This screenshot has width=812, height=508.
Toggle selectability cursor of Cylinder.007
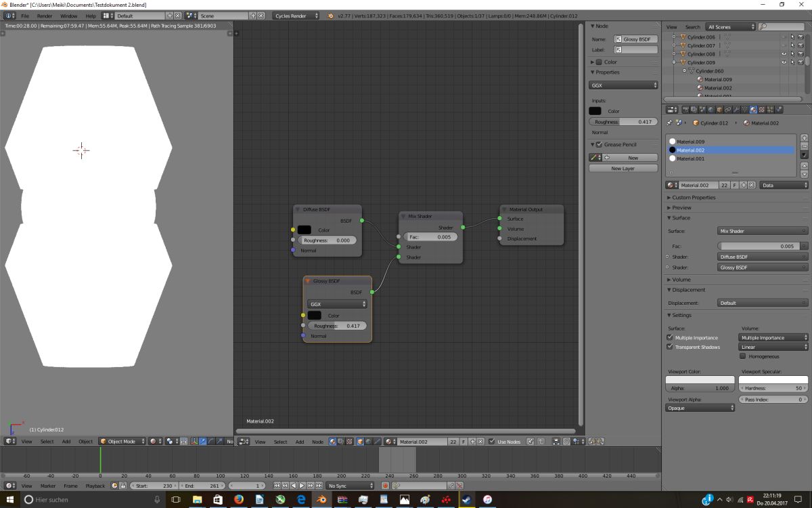pyautogui.click(x=792, y=45)
